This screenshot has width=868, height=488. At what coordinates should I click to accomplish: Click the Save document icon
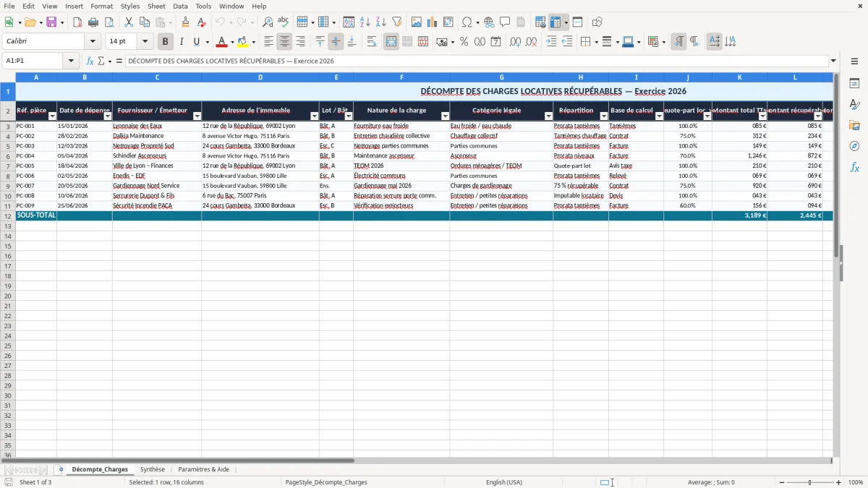coord(51,22)
